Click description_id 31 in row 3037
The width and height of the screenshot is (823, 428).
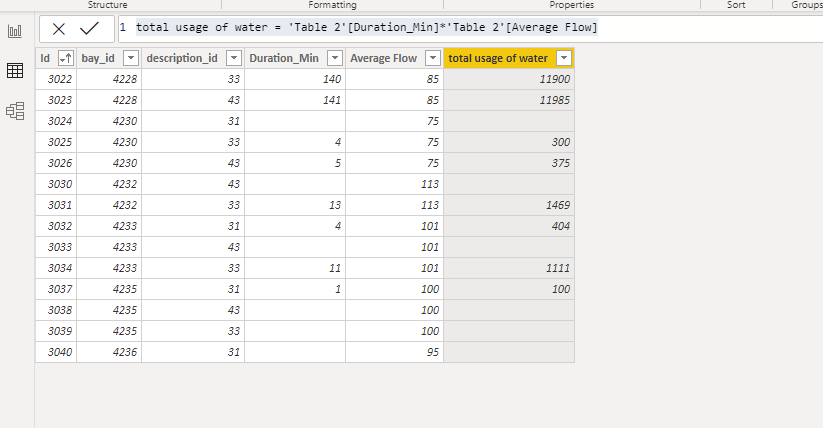point(193,289)
